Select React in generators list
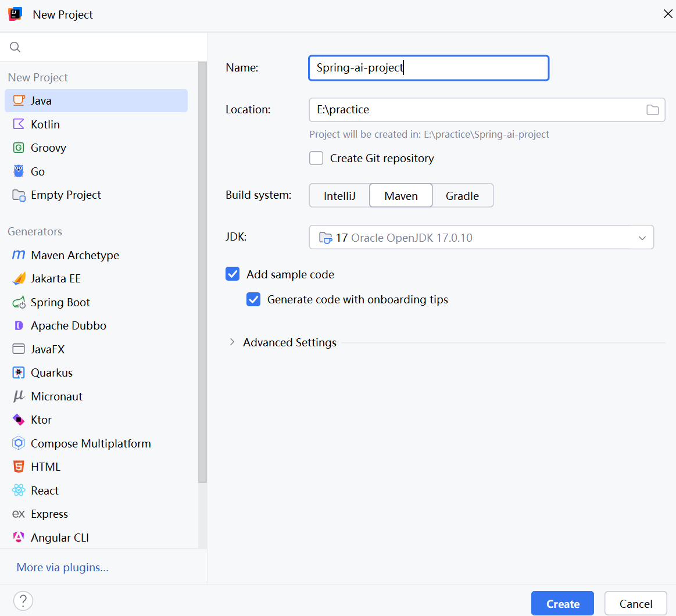The height and width of the screenshot is (616, 676). [x=96, y=490]
